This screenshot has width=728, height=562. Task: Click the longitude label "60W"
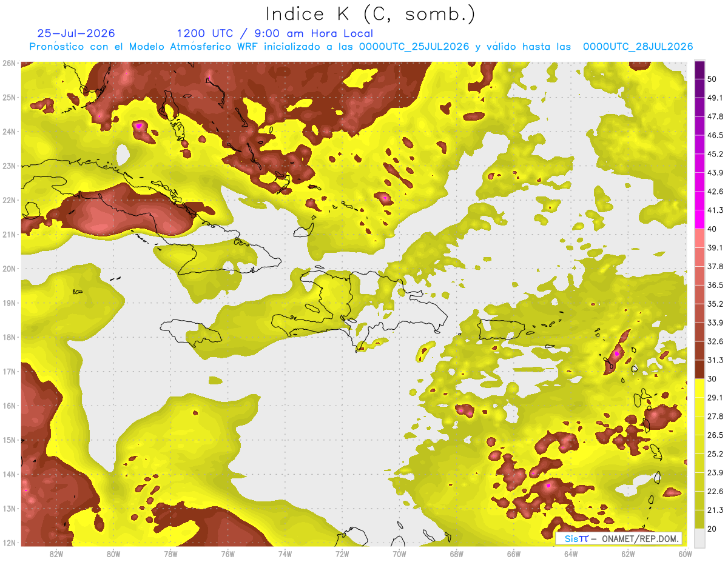click(685, 554)
